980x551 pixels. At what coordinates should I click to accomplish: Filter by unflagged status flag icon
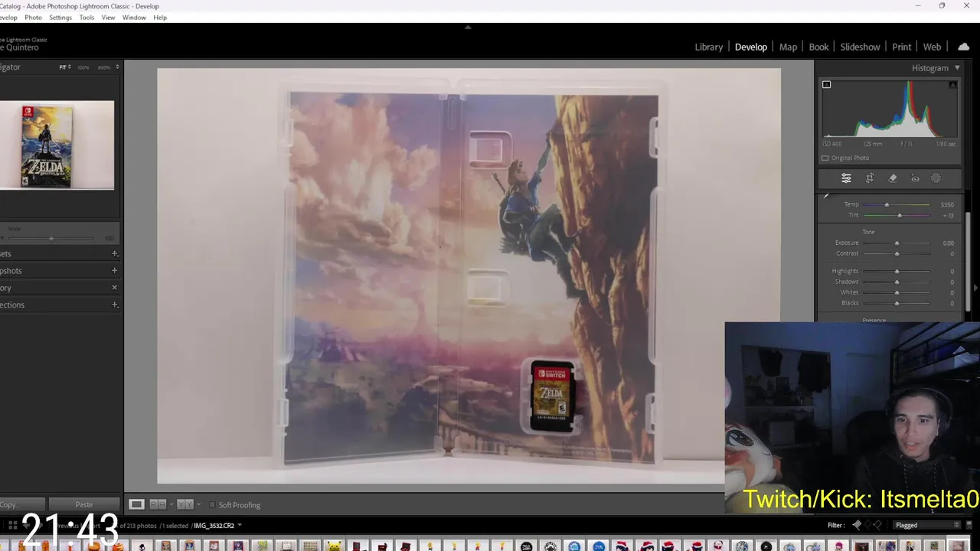(867, 525)
